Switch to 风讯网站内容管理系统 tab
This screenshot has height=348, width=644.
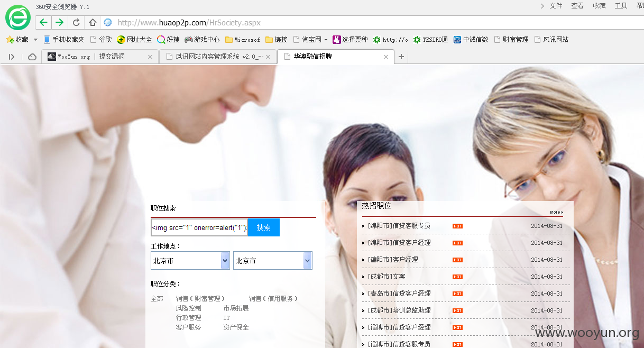218,57
